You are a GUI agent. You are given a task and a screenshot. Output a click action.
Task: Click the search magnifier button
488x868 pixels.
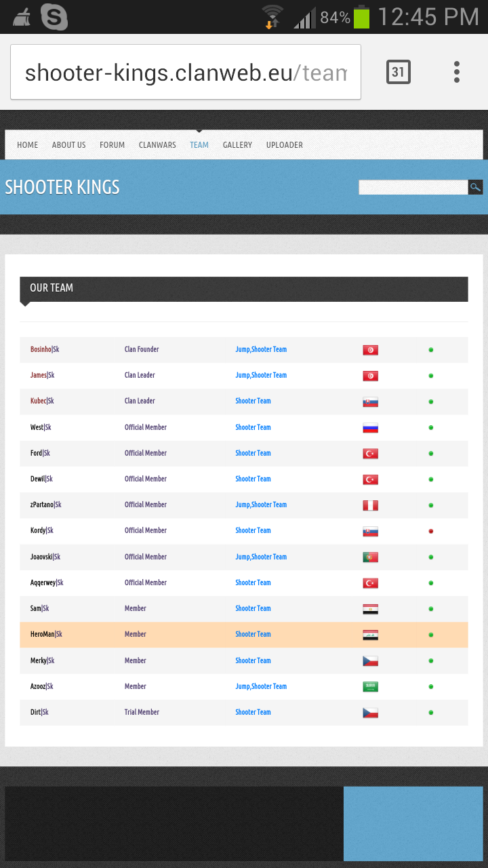coord(476,187)
